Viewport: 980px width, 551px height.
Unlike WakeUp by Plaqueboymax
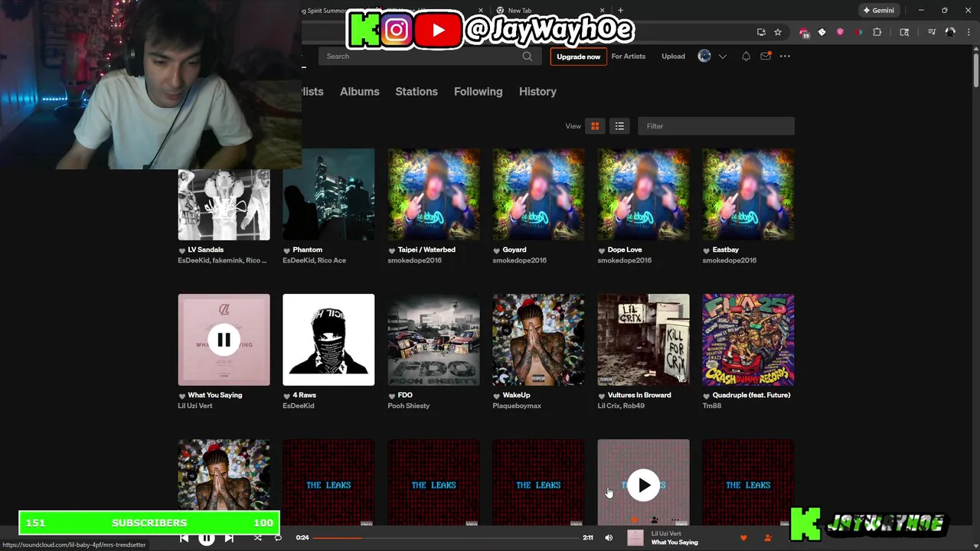[497, 396]
